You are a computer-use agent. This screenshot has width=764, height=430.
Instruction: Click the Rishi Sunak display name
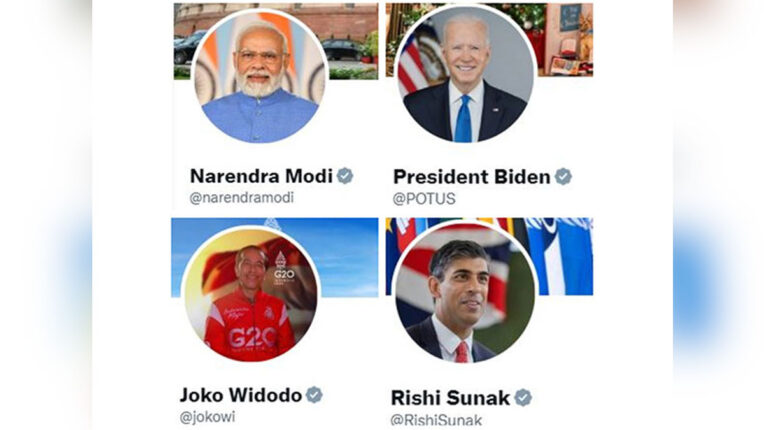(x=450, y=398)
